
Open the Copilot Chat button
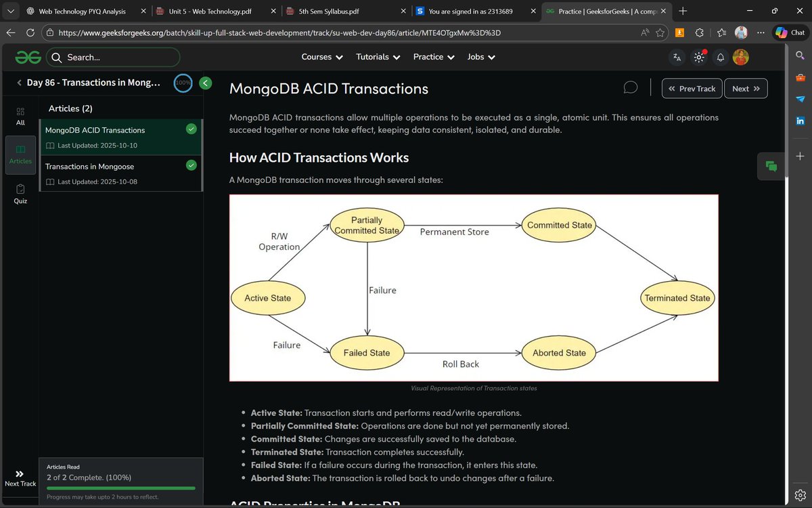pos(790,33)
